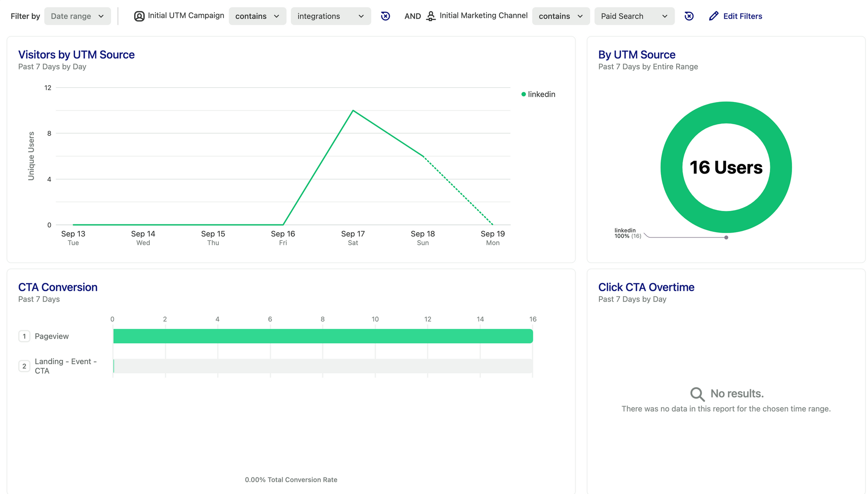This screenshot has width=868, height=494.
Task: Remove the Initial UTM Campaign filter
Action: pos(385,16)
